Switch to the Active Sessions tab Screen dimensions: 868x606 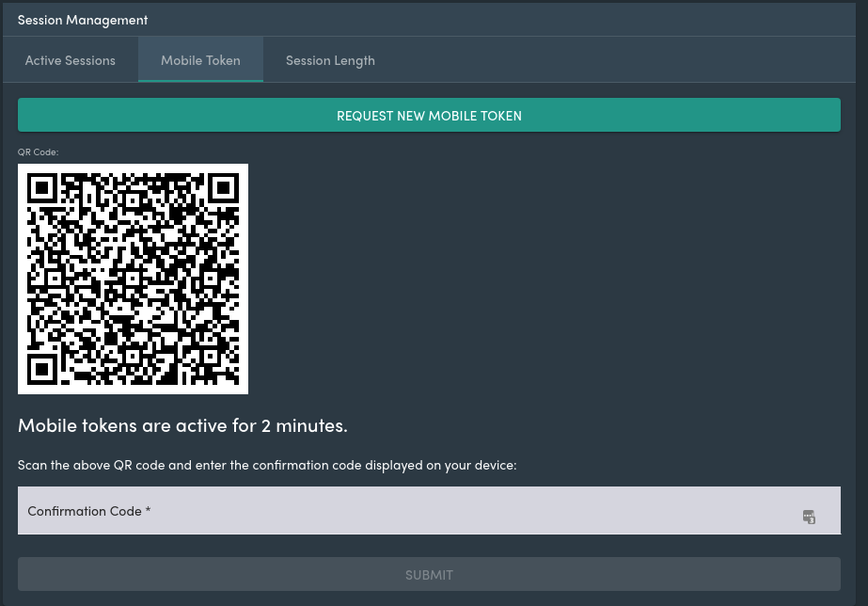[x=71, y=60]
